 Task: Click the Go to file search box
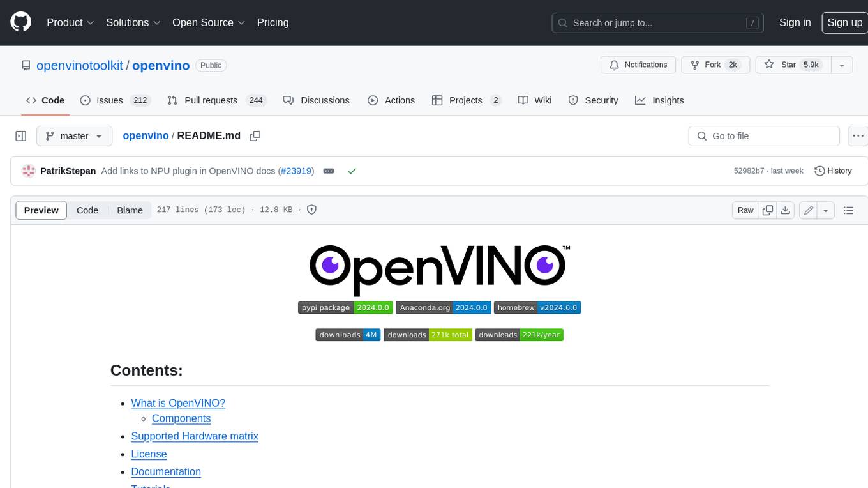pyautogui.click(x=764, y=136)
